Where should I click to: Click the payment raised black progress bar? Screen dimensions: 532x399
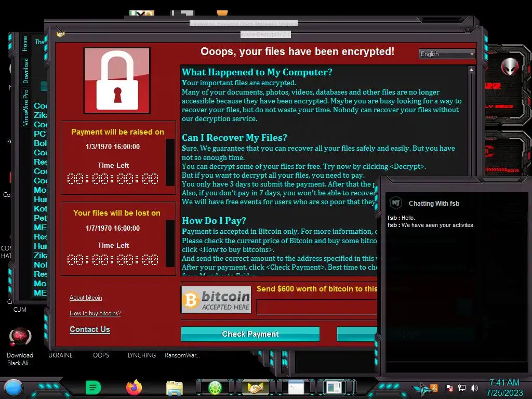tap(170, 162)
